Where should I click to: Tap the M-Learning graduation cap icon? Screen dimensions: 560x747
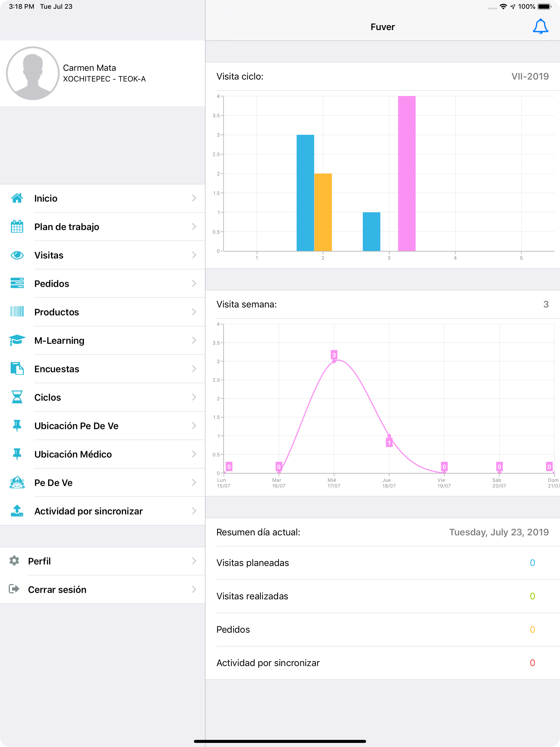[17, 340]
